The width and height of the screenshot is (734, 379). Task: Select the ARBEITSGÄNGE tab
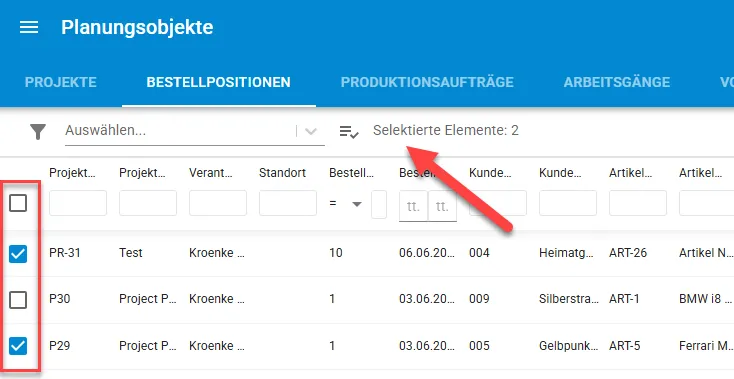(x=617, y=82)
